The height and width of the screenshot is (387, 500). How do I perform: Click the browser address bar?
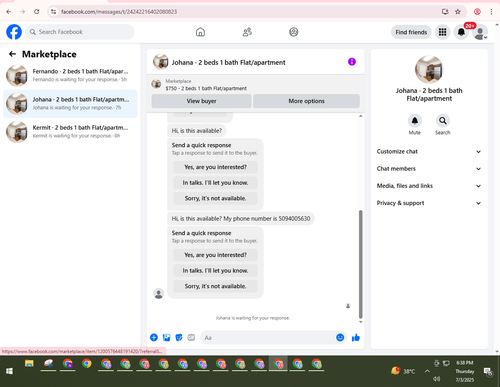[x=248, y=12]
